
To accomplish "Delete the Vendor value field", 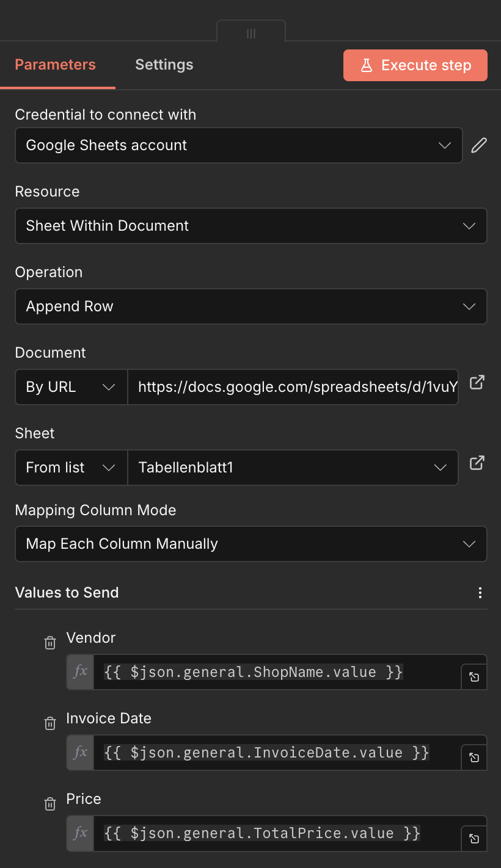I will [x=49, y=642].
